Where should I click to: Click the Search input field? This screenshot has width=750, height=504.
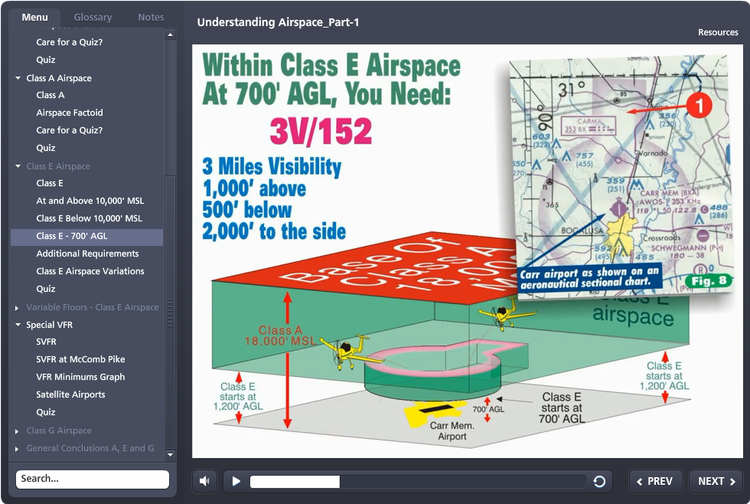coord(92,479)
